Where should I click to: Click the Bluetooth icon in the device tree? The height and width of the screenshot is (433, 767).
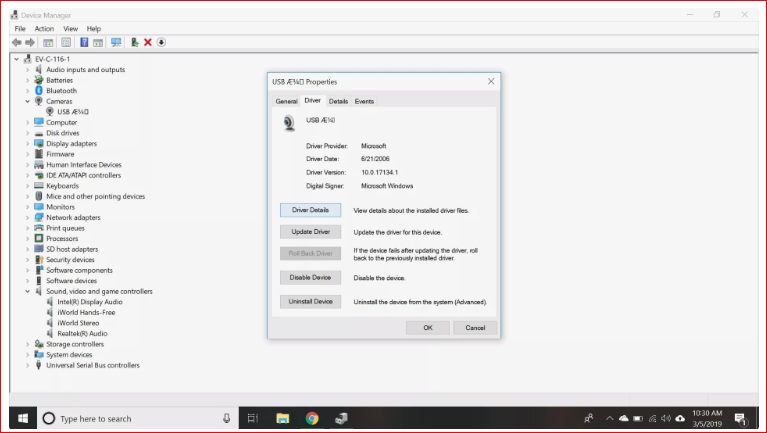pyautogui.click(x=39, y=91)
